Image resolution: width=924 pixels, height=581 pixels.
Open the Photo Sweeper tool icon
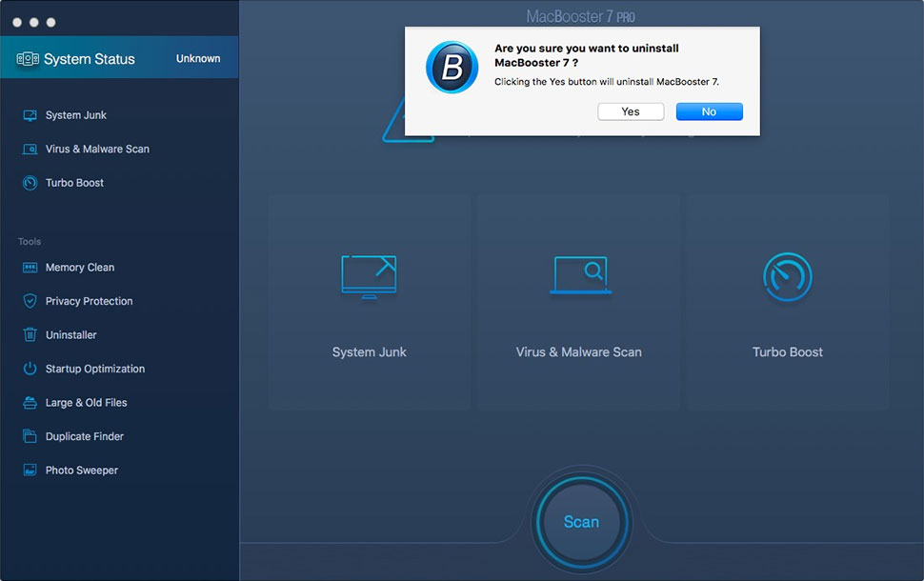[28, 470]
